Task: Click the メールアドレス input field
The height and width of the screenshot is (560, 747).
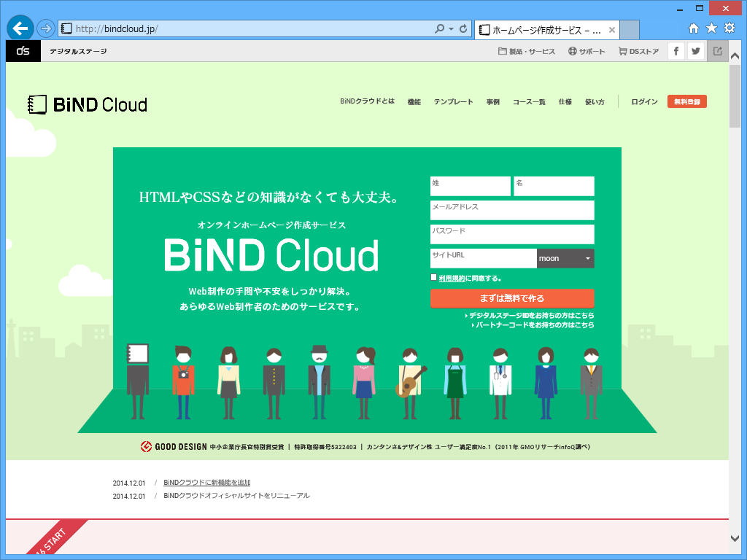Action: tap(512, 210)
